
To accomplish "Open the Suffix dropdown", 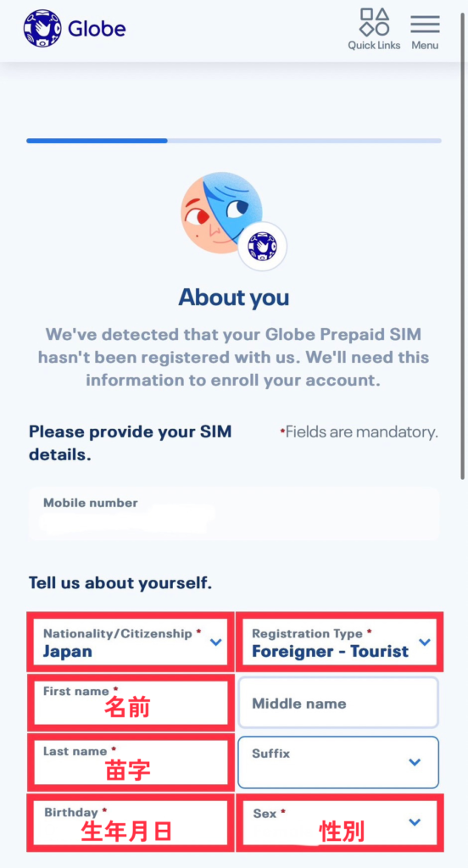I will [x=338, y=762].
